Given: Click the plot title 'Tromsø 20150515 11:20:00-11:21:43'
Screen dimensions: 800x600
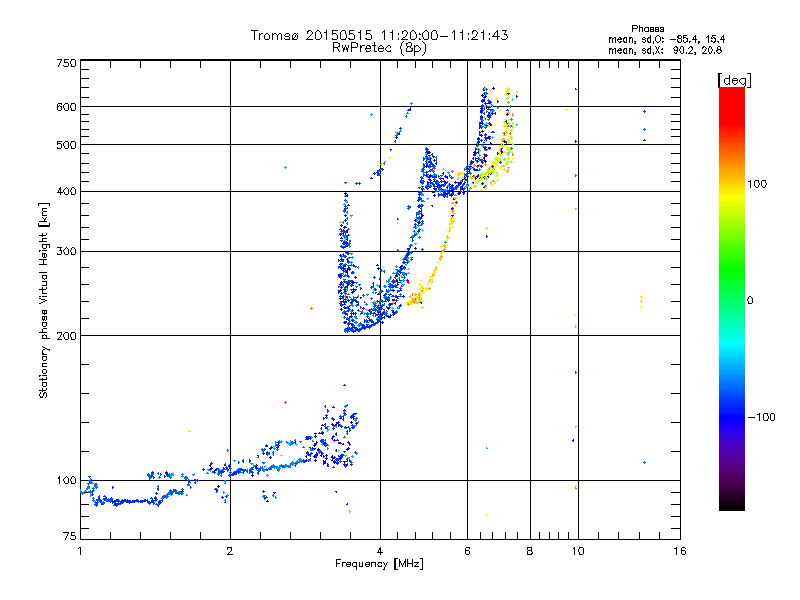Looking at the screenshot, I should tap(379, 35).
